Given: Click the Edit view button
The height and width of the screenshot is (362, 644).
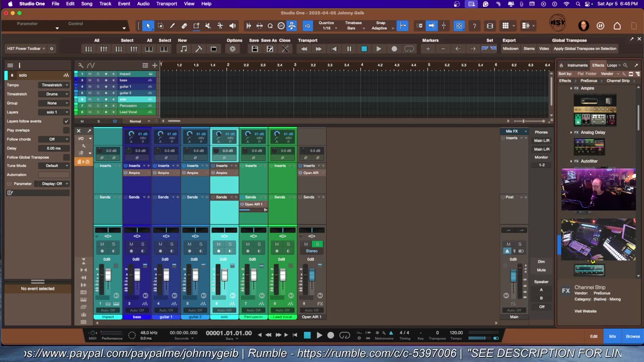Looking at the screenshot, I should 594,336.
